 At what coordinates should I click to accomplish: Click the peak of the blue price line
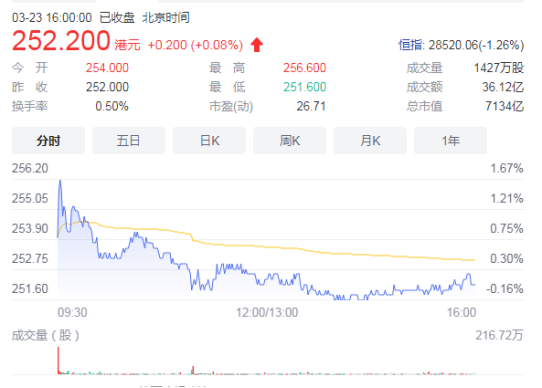point(60,181)
